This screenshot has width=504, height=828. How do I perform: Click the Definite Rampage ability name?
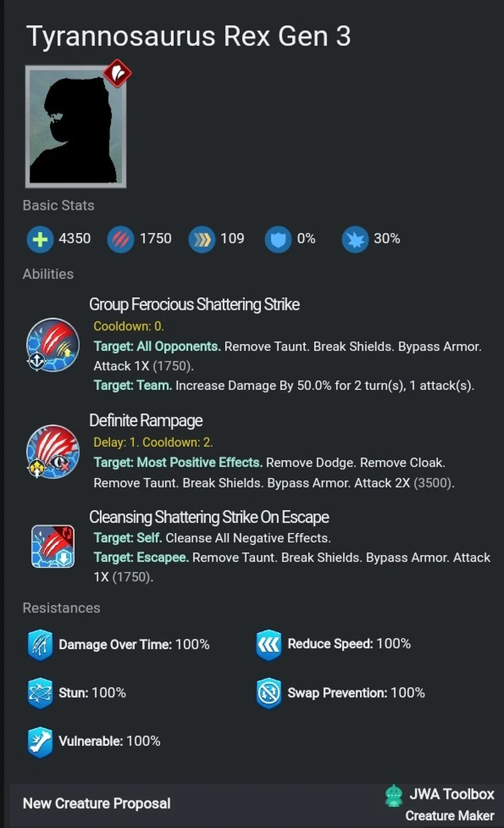point(146,421)
